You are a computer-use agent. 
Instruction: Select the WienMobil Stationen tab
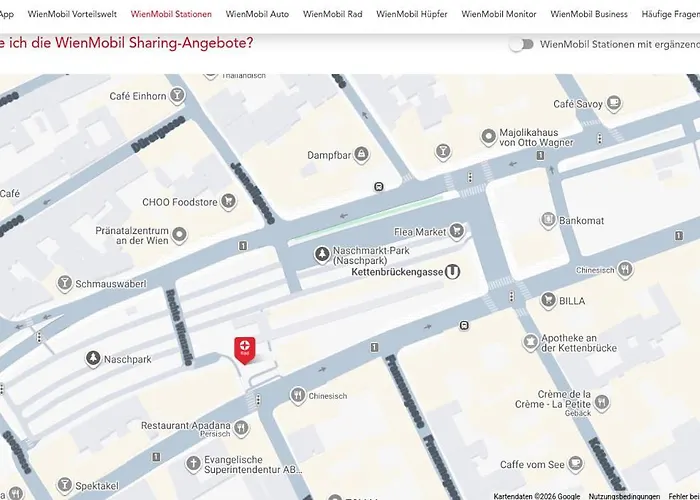171,14
